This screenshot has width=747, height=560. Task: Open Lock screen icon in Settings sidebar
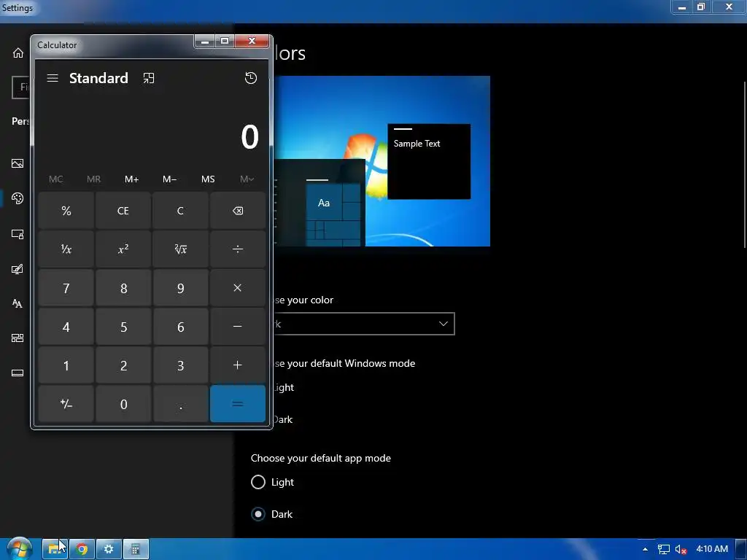[18, 234]
